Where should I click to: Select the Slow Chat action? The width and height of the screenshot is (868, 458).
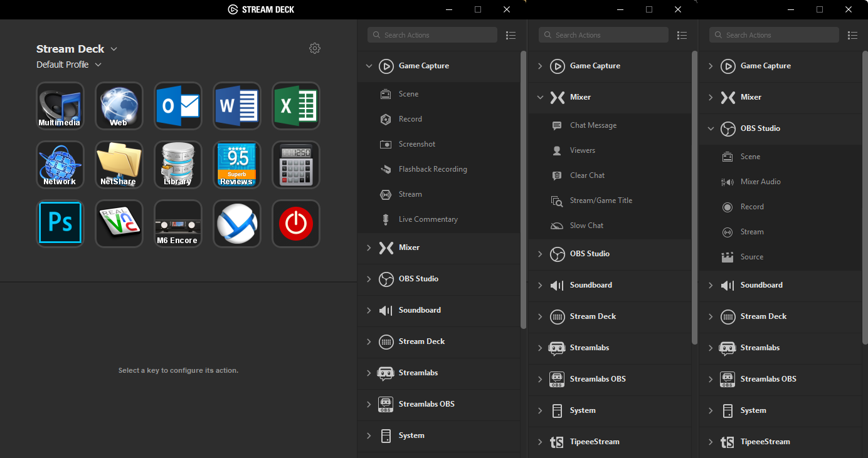tap(586, 226)
